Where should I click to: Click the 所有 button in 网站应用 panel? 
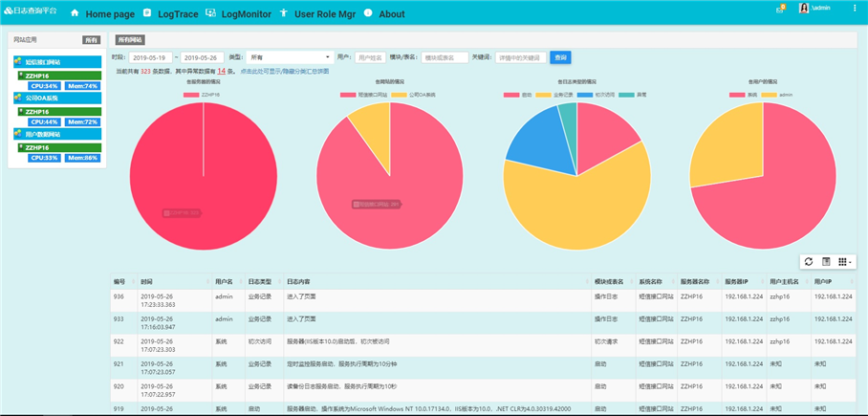(x=91, y=40)
